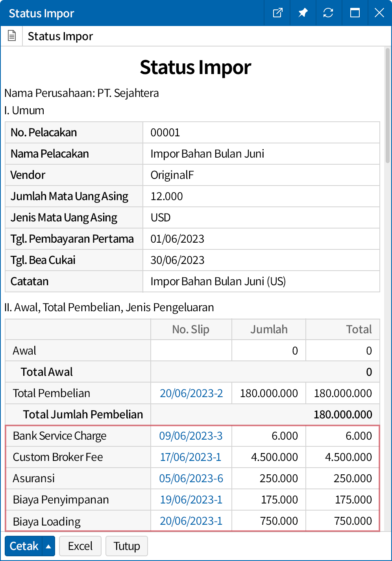
Task: Export report with Excel button
Action: click(80, 546)
